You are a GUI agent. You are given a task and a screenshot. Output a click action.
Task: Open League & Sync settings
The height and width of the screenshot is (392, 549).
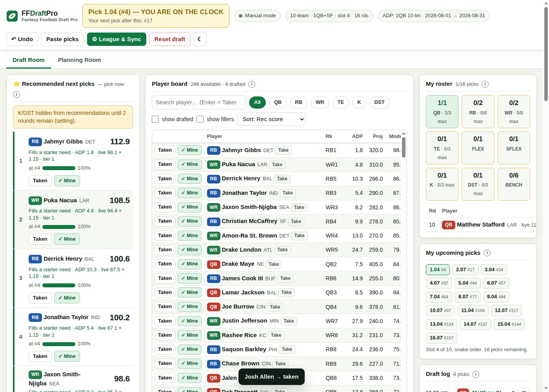pos(116,39)
